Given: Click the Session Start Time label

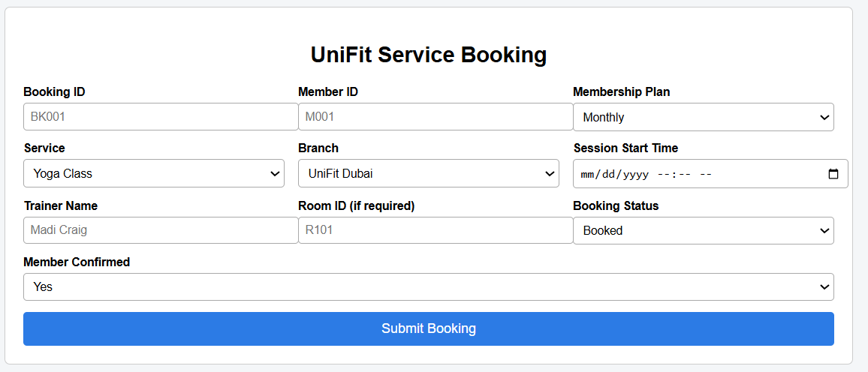Looking at the screenshot, I should pyautogui.click(x=625, y=148).
